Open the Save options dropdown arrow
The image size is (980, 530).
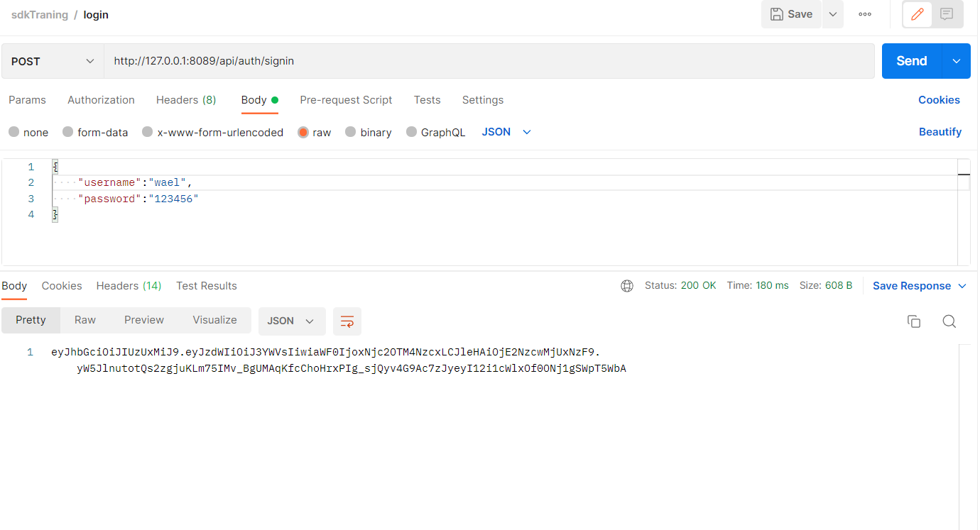833,14
